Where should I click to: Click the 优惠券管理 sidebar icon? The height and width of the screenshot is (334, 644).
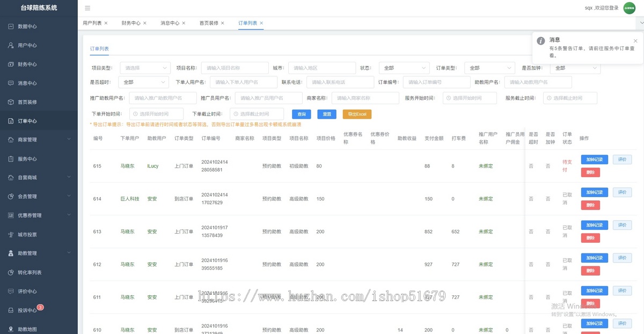pyautogui.click(x=11, y=215)
